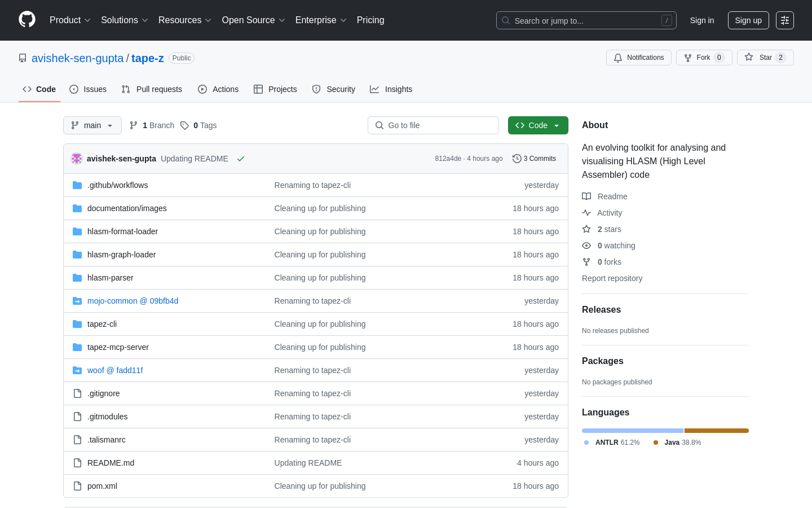Open the hlasm-graph-loader folder

121,255
